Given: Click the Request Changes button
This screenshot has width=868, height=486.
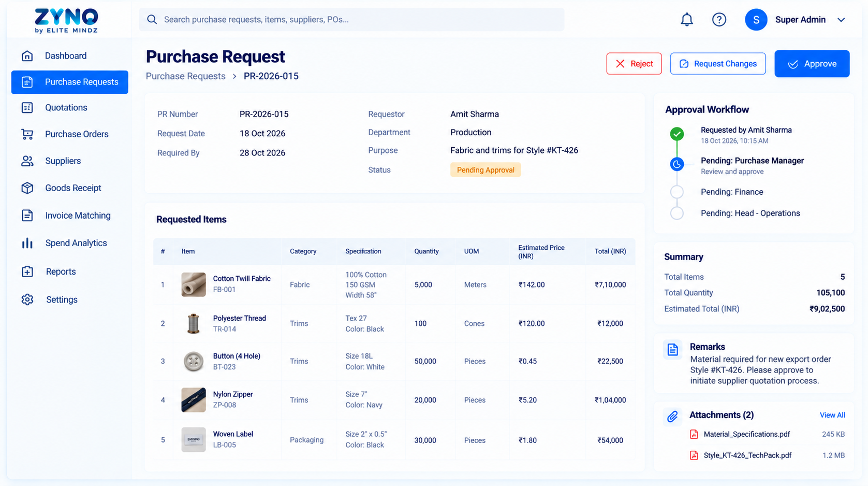Looking at the screenshot, I should pos(718,64).
